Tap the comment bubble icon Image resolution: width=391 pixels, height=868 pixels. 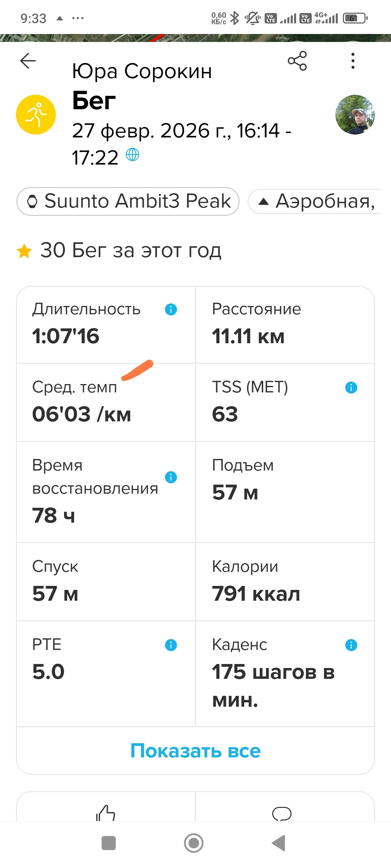(x=282, y=814)
